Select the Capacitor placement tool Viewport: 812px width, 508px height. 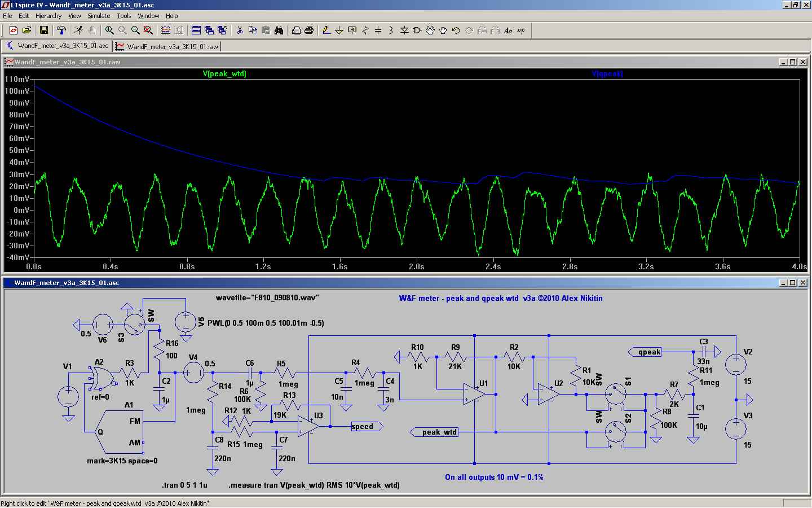click(x=378, y=30)
